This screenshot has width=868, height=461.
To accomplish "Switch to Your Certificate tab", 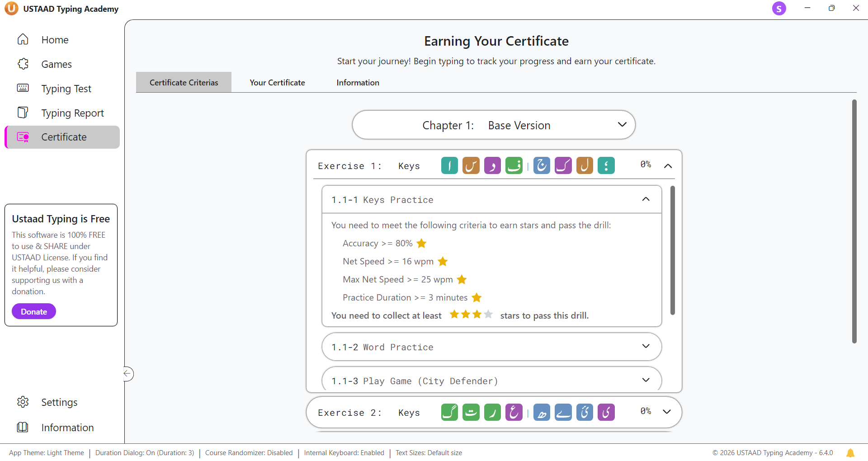I will [x=277, y=83].
